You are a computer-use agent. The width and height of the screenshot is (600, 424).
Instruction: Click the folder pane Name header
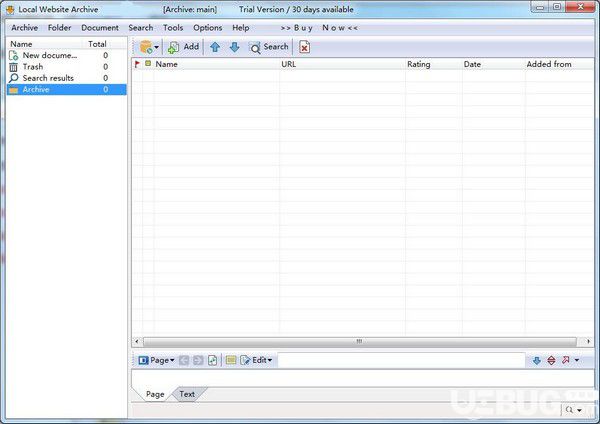45,44
